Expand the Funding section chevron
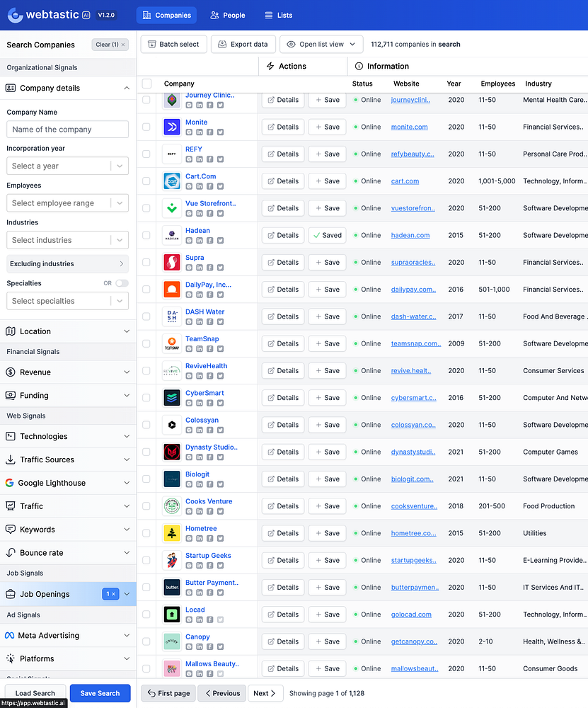This screenshot has width=588, height=708. [127, 396]
